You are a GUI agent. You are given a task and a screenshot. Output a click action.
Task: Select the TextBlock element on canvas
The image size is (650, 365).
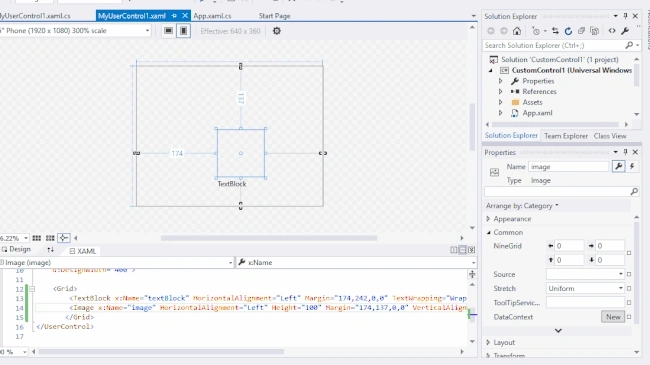click(232, 184)
